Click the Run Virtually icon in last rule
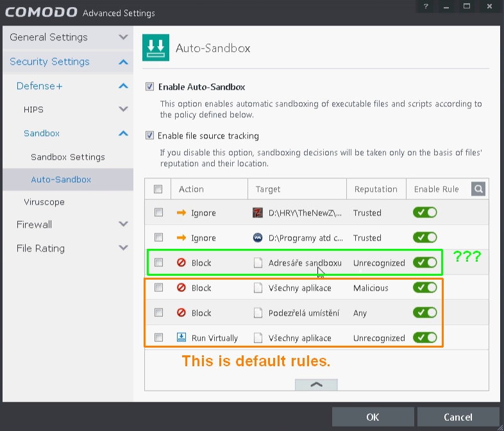Screen dimensions: 504x431 (x=181, y=338)
